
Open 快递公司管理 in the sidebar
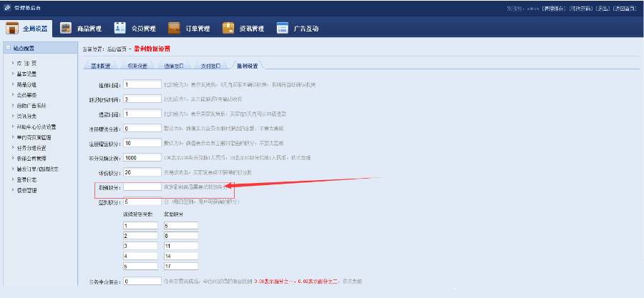[31, 158]
